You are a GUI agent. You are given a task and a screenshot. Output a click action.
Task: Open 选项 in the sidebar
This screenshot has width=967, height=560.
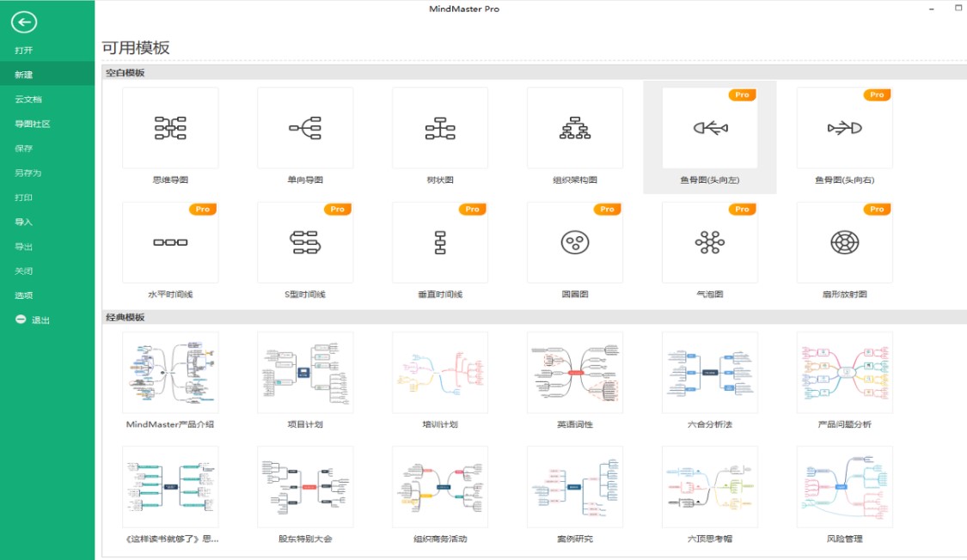click(x=23, y=295)
